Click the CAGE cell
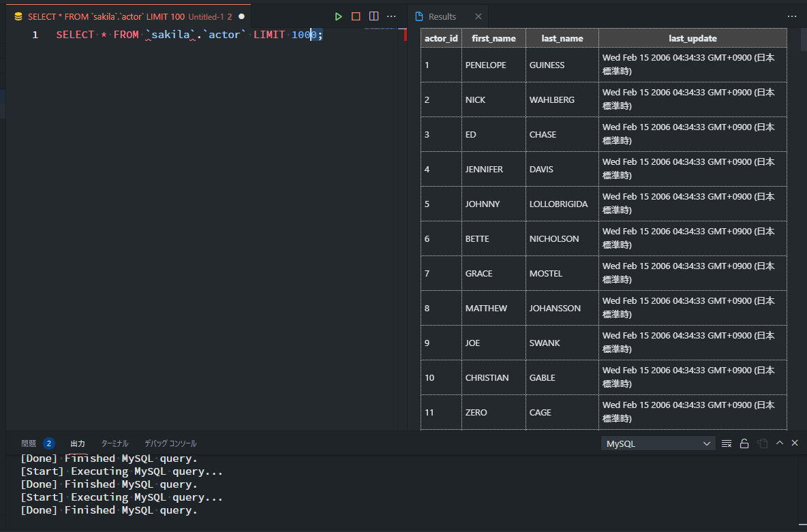The image size is (807, 532). click(x=562, y=412)
